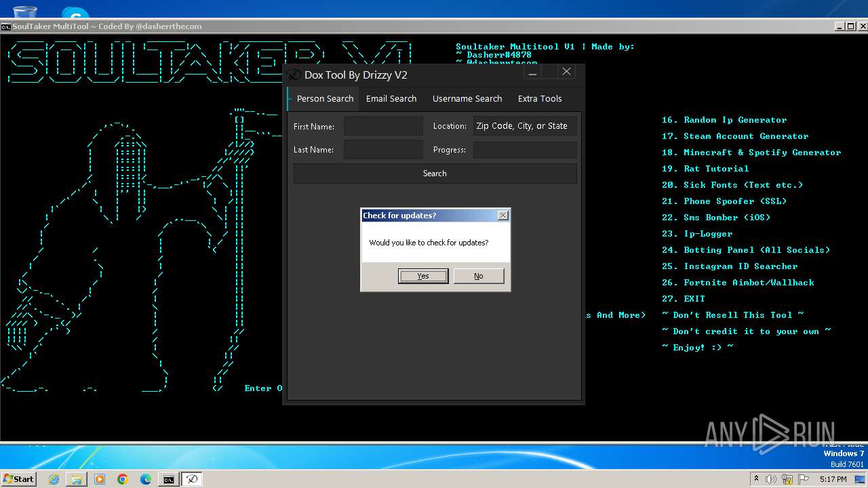Switch to the Person Search tab
The width and height of the screenshot is (868, 488).
click(x=325, y=99)
